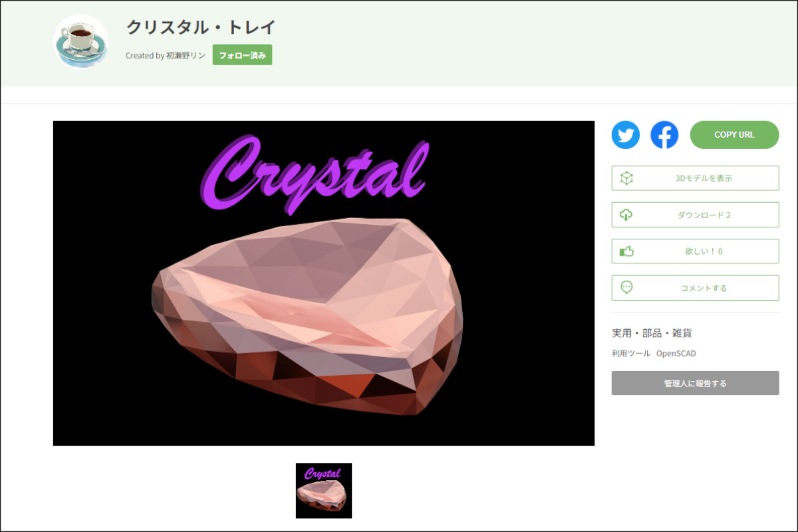Click the cube icon beside 3Dモデルを表示
The height and width of the screenshot is (532, 798).
pos(626,178)
